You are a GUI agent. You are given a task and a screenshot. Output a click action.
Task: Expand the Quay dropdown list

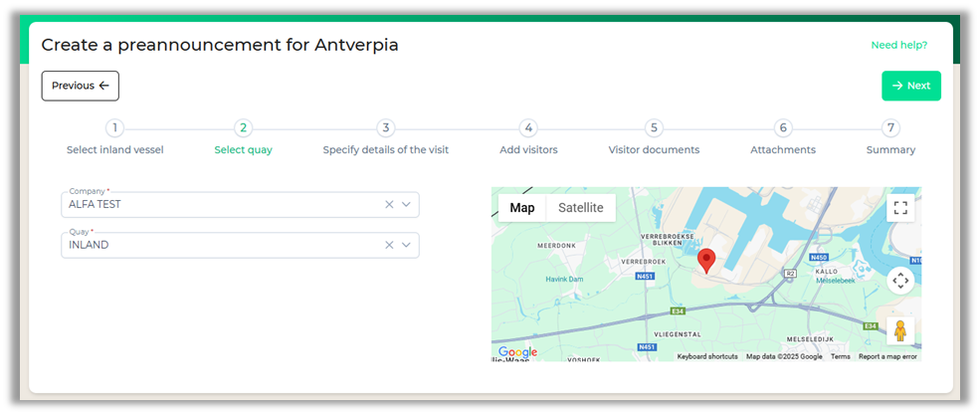pyautogui.click(x=407, y=245)
